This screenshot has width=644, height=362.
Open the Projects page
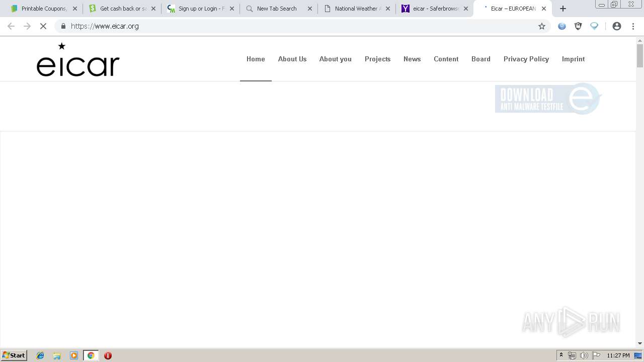tap(378, 59)
